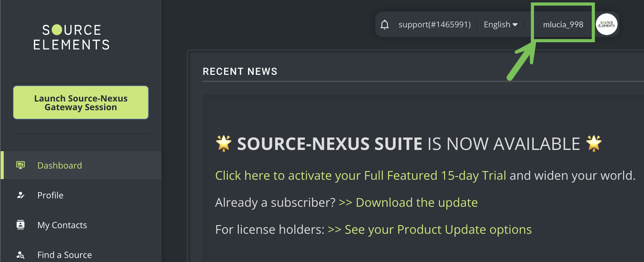
Task: Click the activate 15-day Trial link
Action: (361, 176)
